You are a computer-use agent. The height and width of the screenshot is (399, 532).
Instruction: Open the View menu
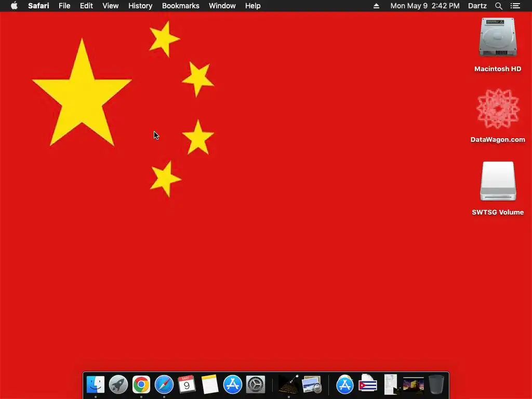click(110, 6)
